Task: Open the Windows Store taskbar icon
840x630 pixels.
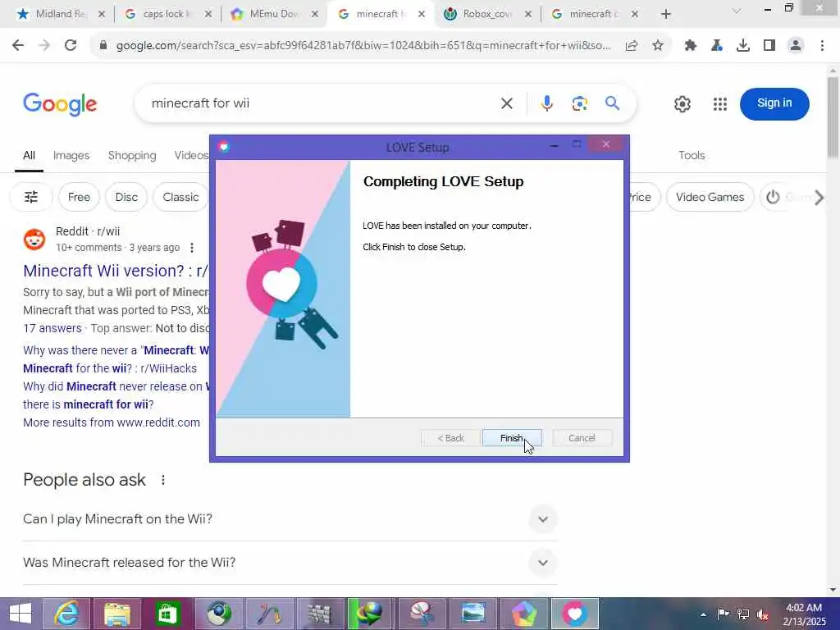Action: click(167, 614)
